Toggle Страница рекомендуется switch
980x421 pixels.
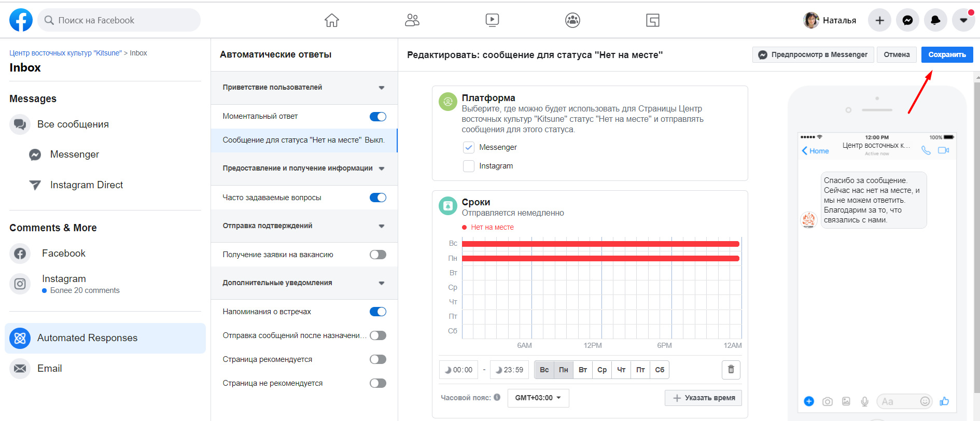pos(378,359)
